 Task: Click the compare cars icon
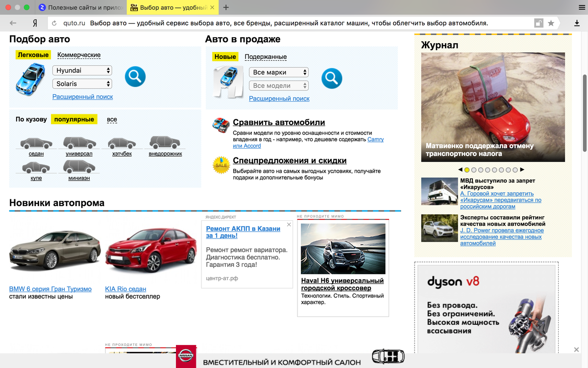coord(221,125)
